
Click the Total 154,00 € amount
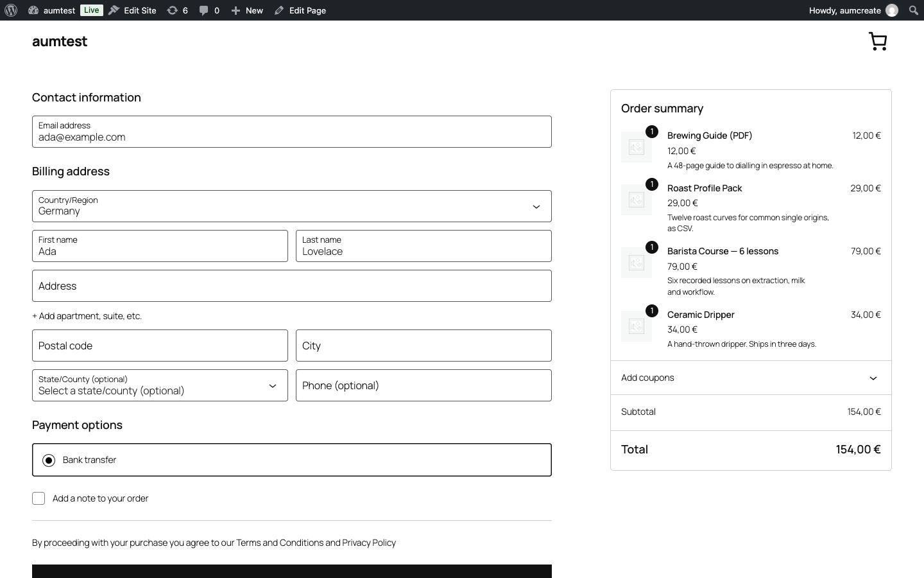coord(858,450)
